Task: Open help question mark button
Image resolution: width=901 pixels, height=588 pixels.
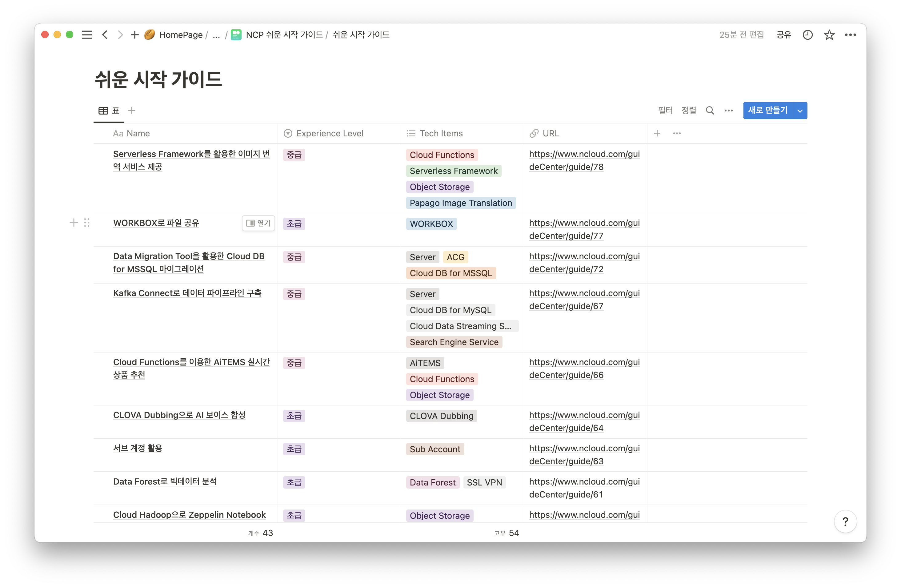Action: tap(845, 522)
